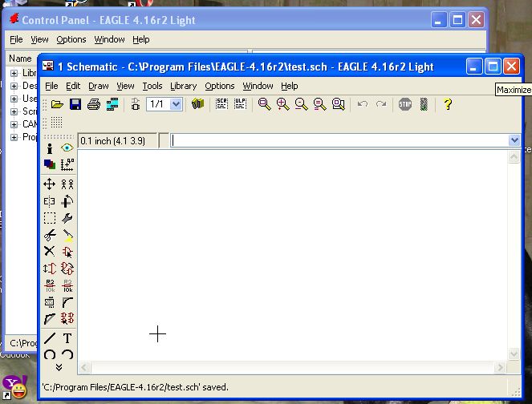This screenshot has width=532, height=404.
Task: Select the Change tool with the wrench icon
Action: tap(67, 218)
